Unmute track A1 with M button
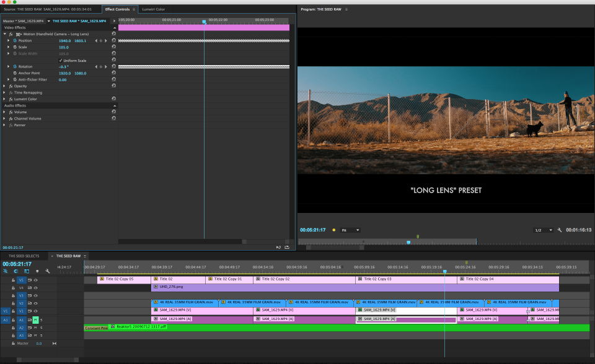Screen dimensions: 595x364 click(36, 320)
